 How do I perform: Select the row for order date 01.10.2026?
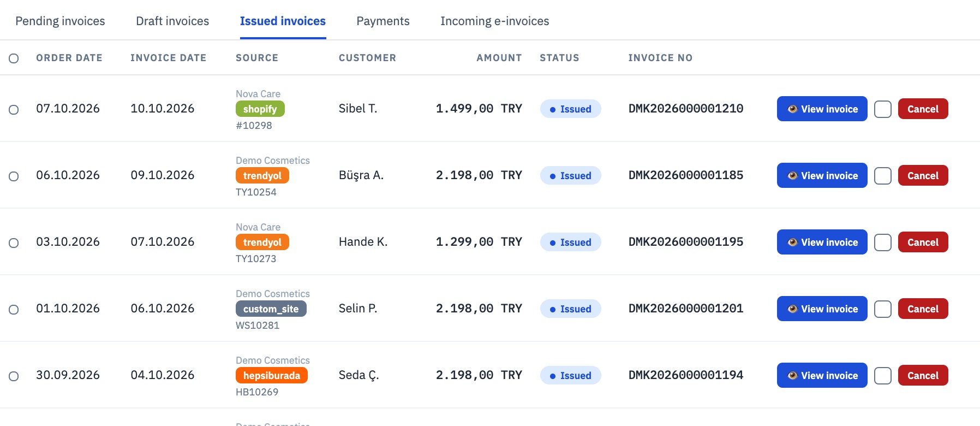(14, 310)
